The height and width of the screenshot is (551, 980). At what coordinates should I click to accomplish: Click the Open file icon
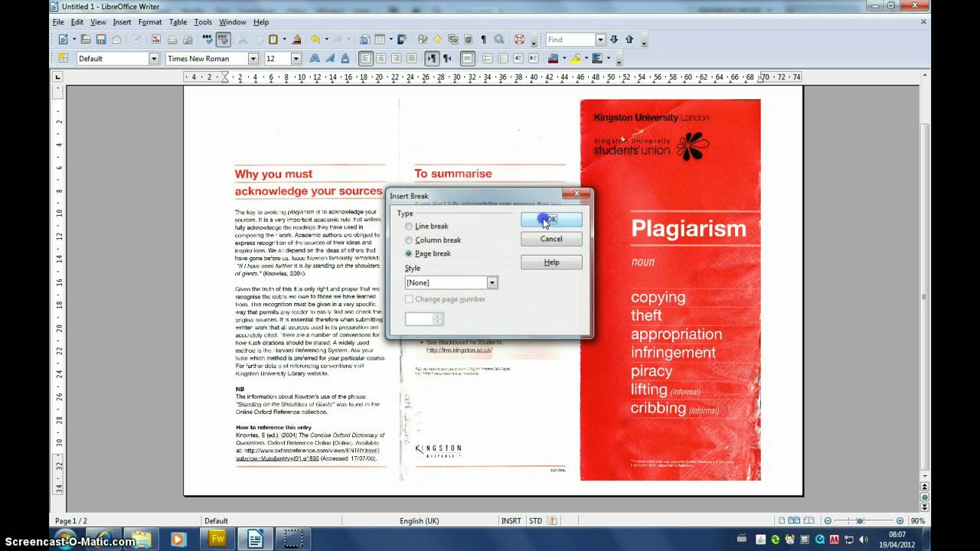tap(86, 40)
